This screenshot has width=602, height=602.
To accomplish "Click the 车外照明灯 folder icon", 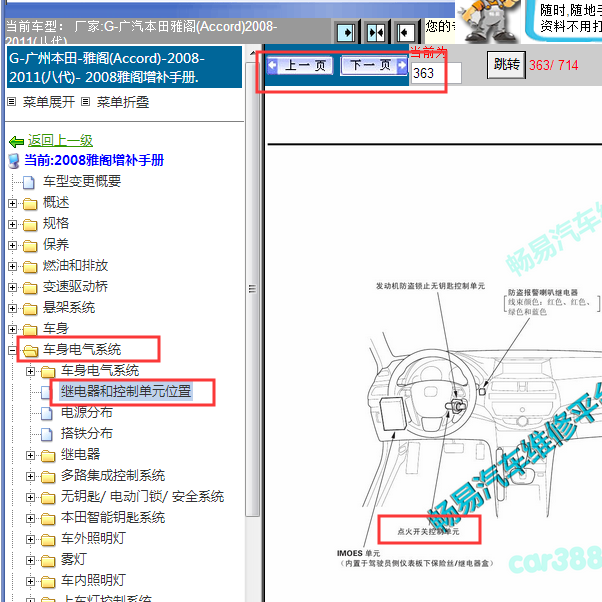I will (48, 540).
